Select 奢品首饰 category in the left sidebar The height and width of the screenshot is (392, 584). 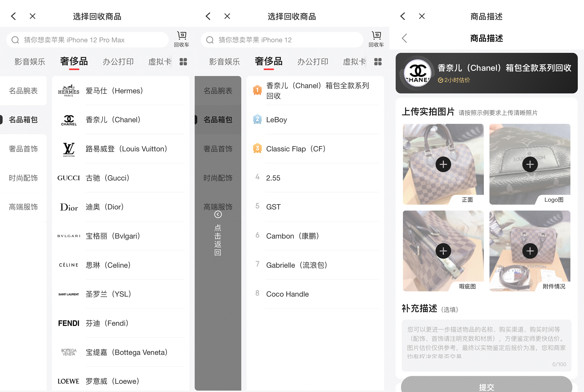23,149
